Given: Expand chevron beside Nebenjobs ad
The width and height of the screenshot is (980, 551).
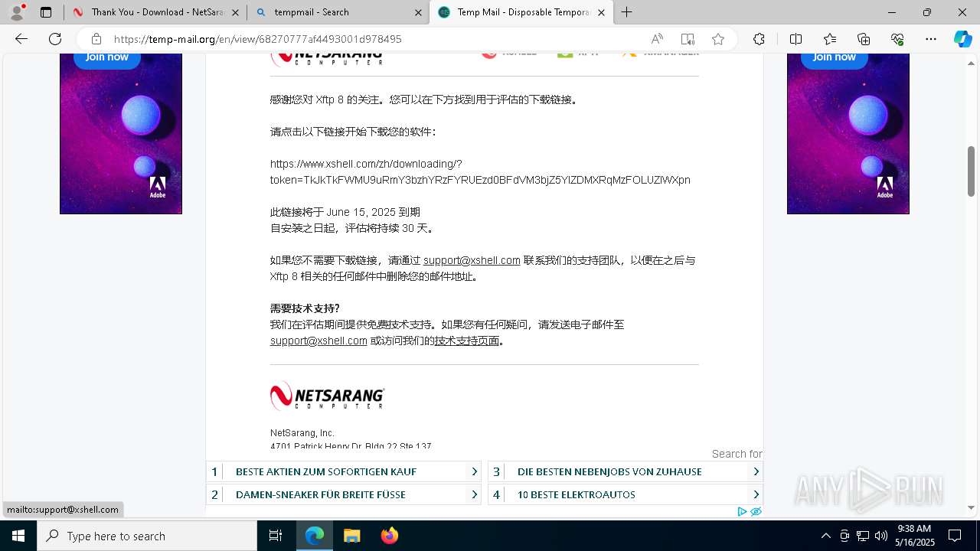Looking at the screenshot, I should click(756, 471).
